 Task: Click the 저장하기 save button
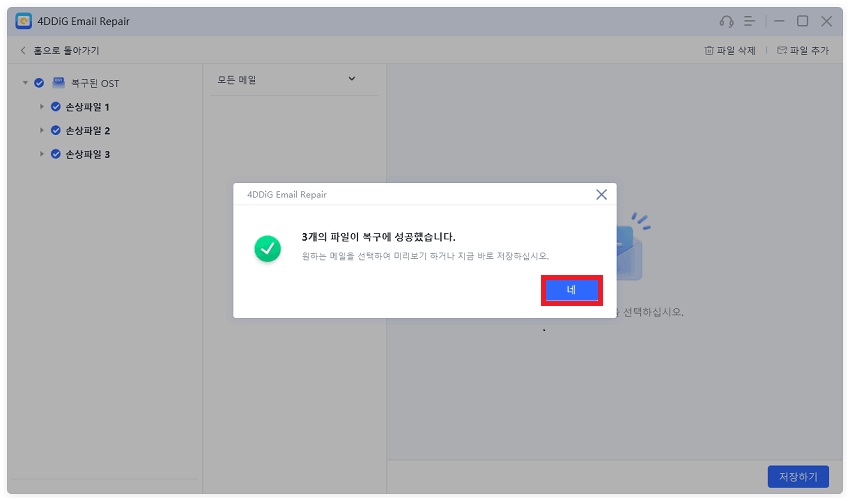(798, 477)
